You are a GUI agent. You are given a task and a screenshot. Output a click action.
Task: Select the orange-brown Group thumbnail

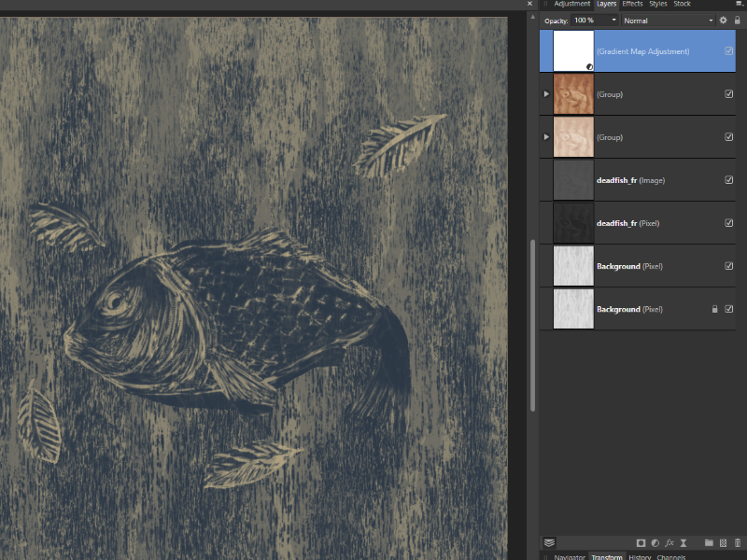point(573,94)
